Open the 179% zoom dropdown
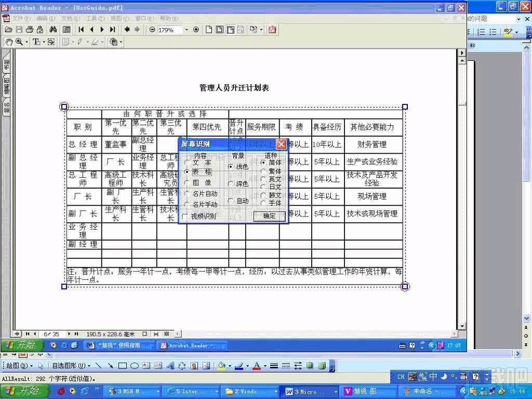532x399 pixels. pyautogui.click(x=185, y=30)
